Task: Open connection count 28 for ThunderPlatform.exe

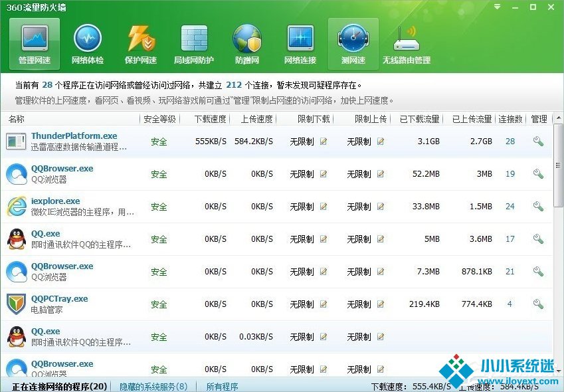Action: click(510, 142)
